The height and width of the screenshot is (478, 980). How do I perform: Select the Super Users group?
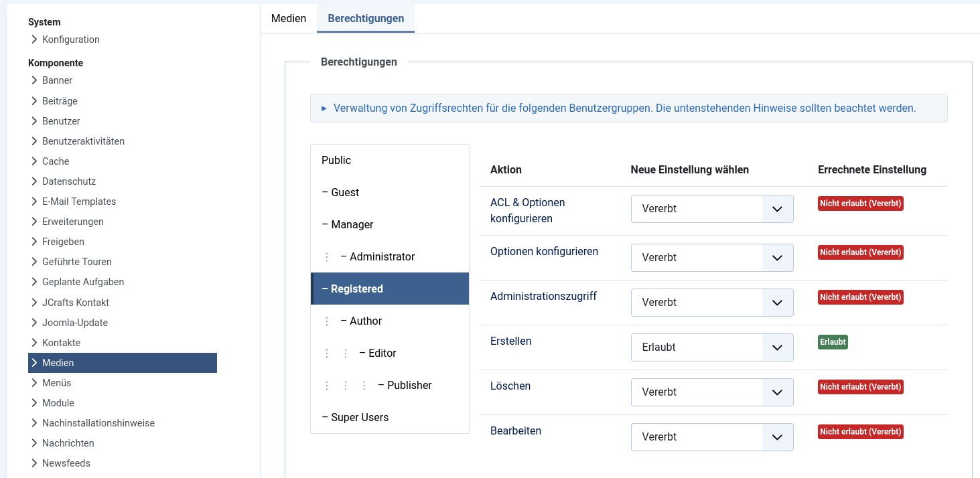click(x=360, y=417)
